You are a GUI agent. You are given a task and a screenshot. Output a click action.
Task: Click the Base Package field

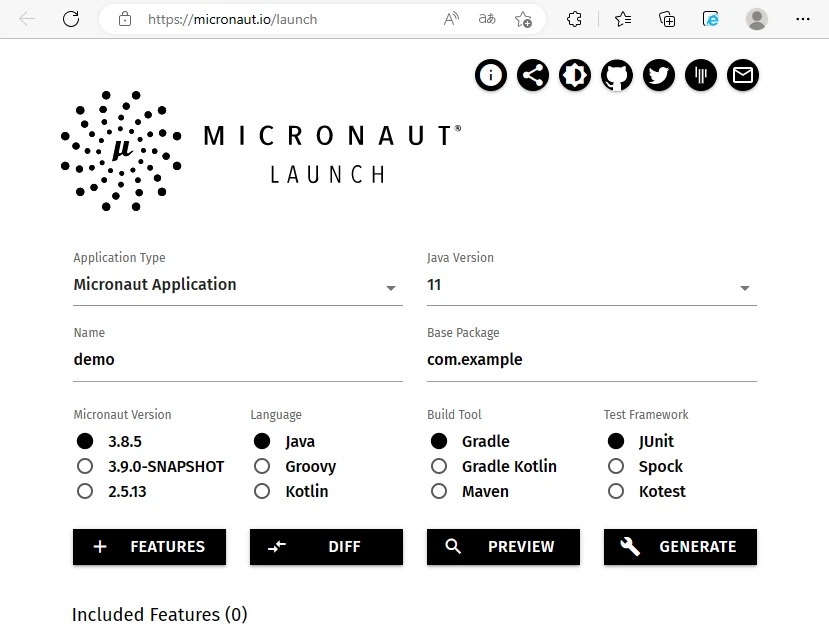click(592, 360)
